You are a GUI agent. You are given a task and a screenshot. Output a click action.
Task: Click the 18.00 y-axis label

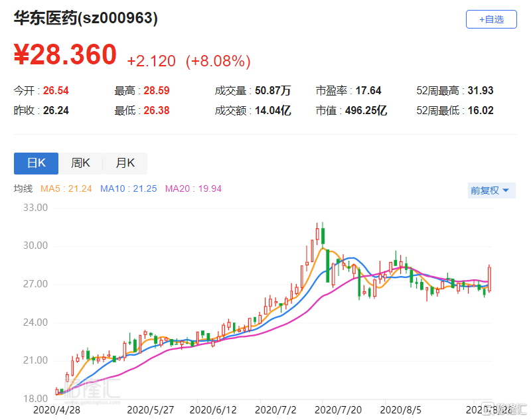click(x=35, y=398)
